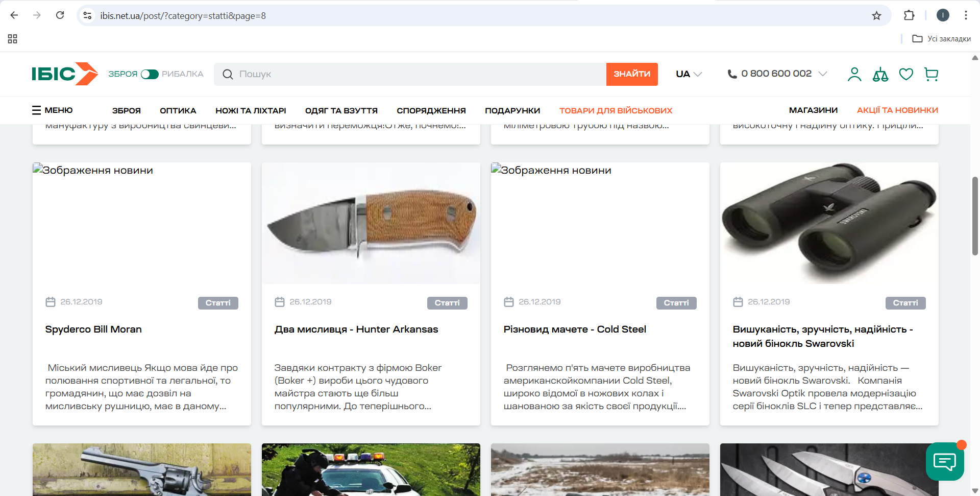Viewport: 980px width, 496px height.
Task: Open the МАГАЗИНИ stores page
Action: (x=813, y=110)
